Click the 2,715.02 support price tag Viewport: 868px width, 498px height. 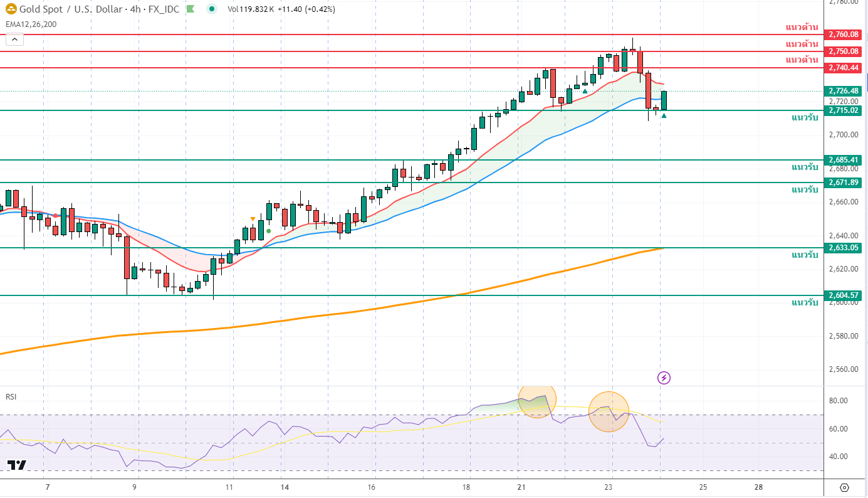click(x=843, y=110)
